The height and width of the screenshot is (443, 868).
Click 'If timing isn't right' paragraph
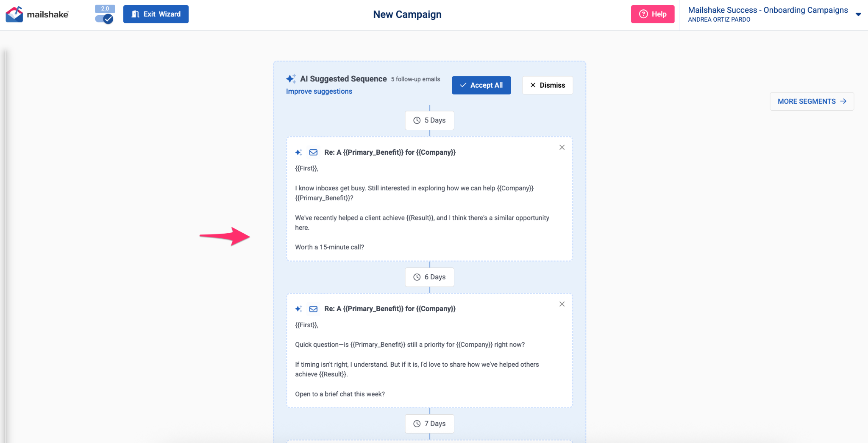pos(417,370)
